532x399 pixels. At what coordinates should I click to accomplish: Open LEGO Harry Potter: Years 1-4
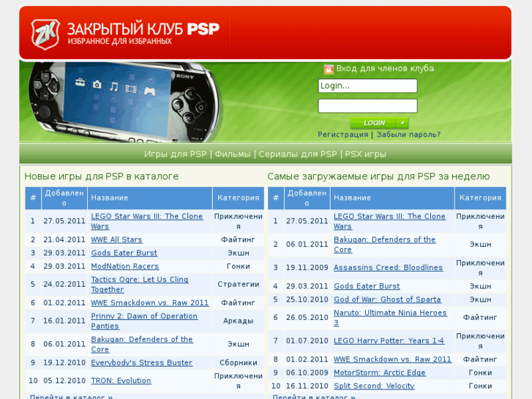pos(389,340)
